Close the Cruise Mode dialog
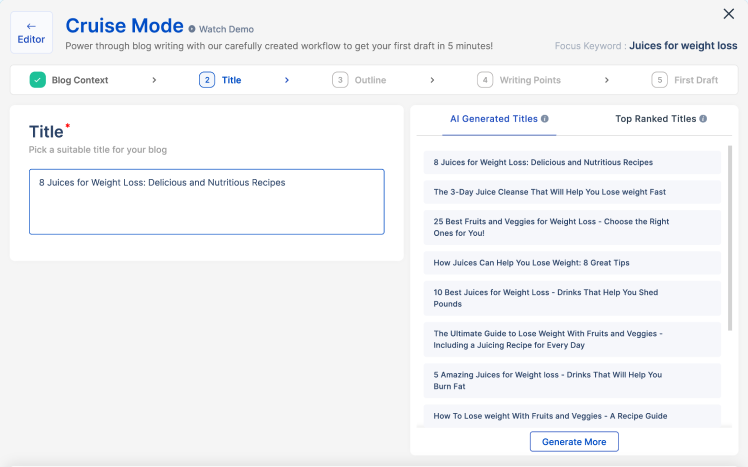Screen dimensions: 748x467 (728, 13)
